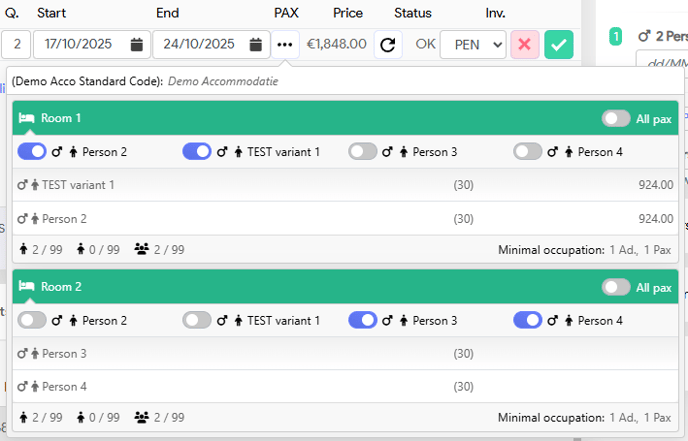Click the Room 2 bed icon
Viewport: 688px width, 441px height.
tap(27, 287)
